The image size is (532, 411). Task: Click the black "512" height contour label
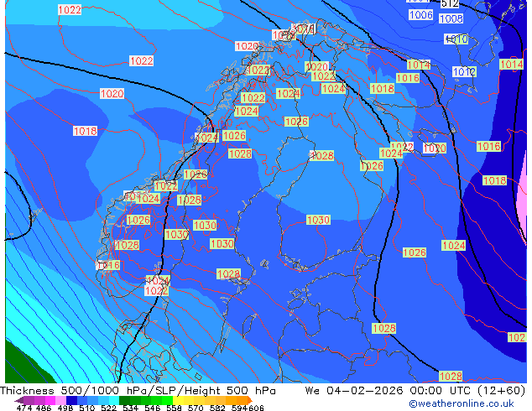450,3
